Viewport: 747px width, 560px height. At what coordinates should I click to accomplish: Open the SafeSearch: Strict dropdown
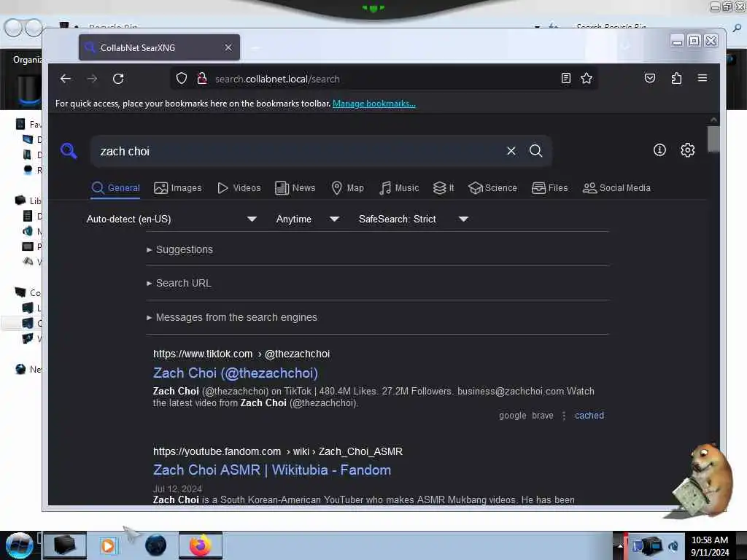tap(414, 219)
